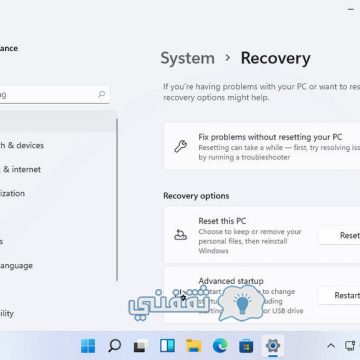Image resolution: width=360 pixels, height=360 pixels.
Task: Click the Settings search field
Action: click(x=55, y=95)
